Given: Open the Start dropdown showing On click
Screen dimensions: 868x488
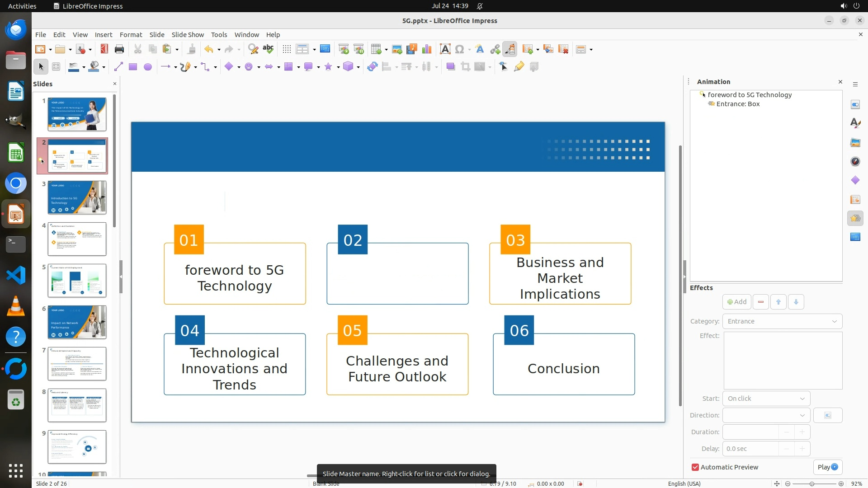Looking at the screenshot, I should coord(766,399).
